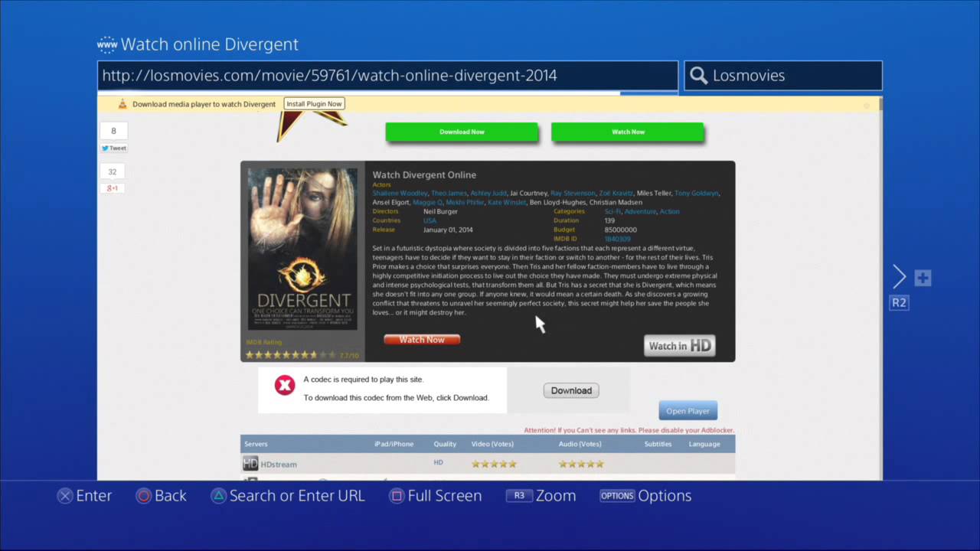Click the R3 icon for Zoom
Image resolution: width=980 pixels, height=551 pixels.
click(x=518, y=496)
